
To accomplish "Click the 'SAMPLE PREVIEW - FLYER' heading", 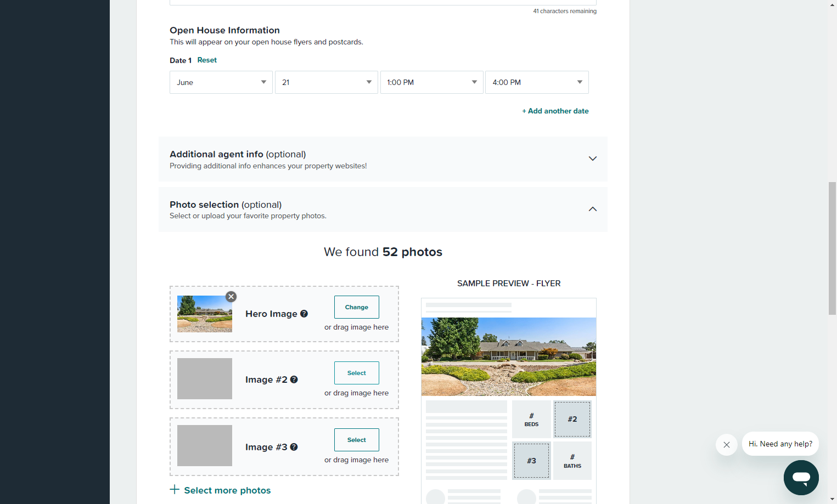I will (509, 284).
